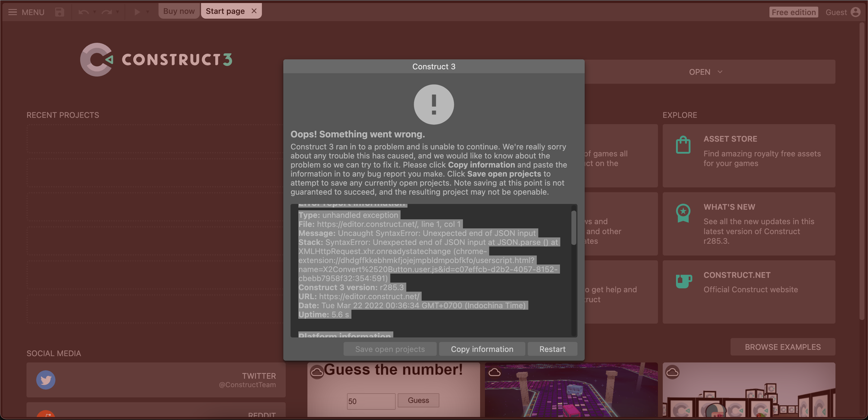Click the Browse Examples button

(x=782, y=347)
